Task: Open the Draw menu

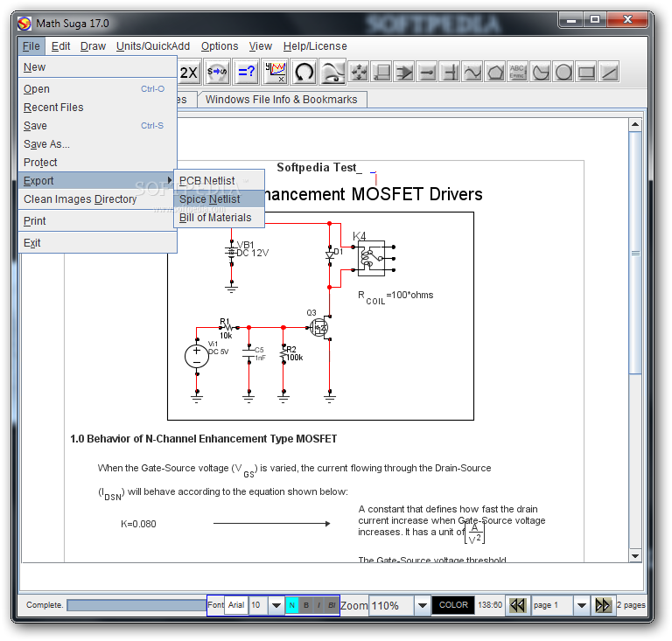Action: point(93,45)
